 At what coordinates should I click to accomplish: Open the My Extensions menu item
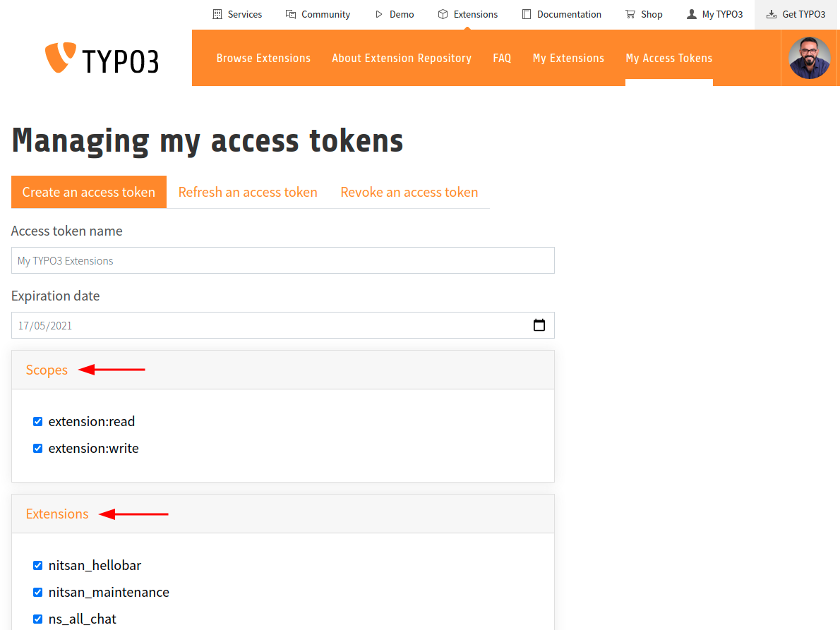pyautogui.click(x=568, y=58)
